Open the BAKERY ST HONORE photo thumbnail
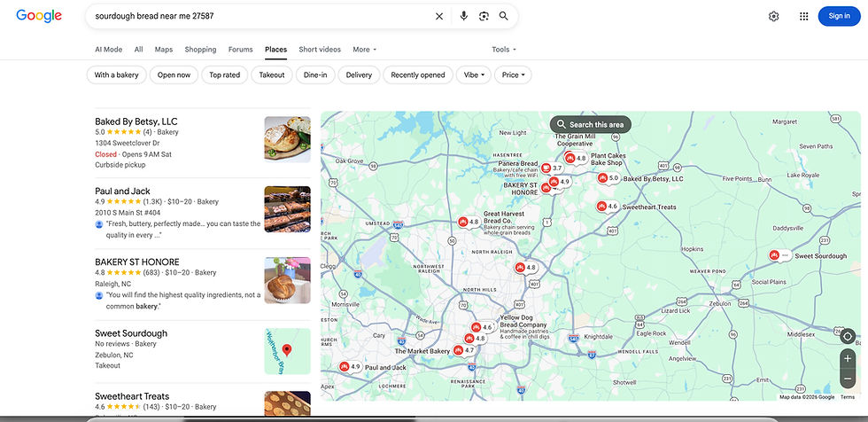The width and height of the screenshot is (868, 422). pos(287,280)
